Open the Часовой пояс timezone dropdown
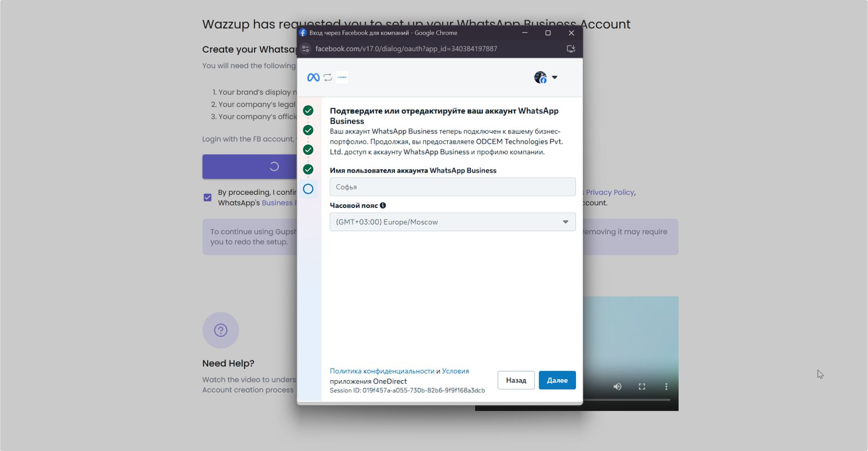The image size is (868, 451). (x=453, y=222)
